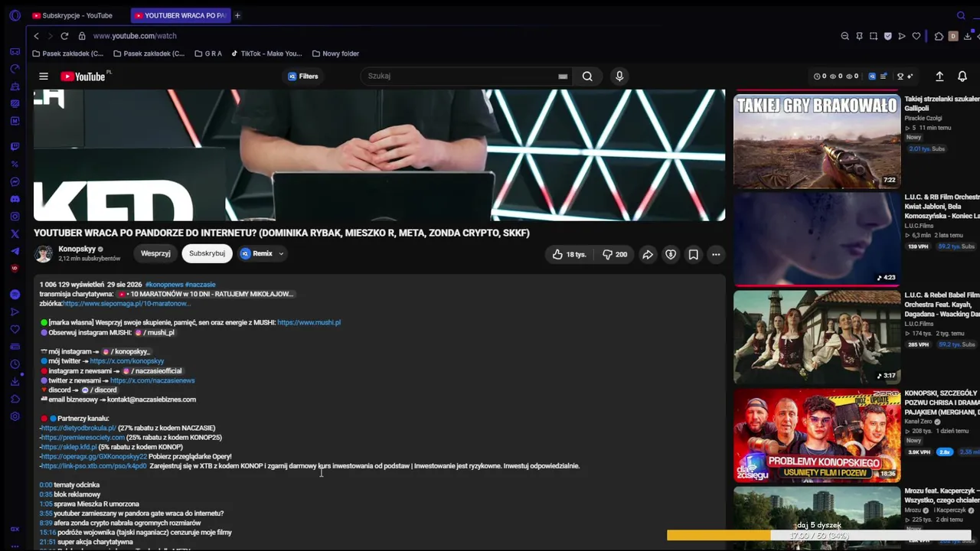Image resolution: width=980 pixels, height=551 pixels.
Task: Open the Opera GX main menu logo
Action: coord(15,15)
